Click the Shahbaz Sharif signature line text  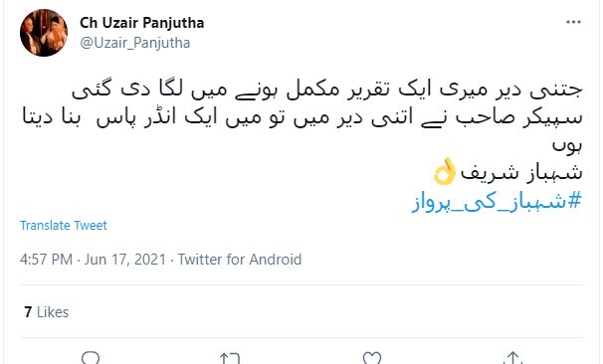[x=521, y=173]
